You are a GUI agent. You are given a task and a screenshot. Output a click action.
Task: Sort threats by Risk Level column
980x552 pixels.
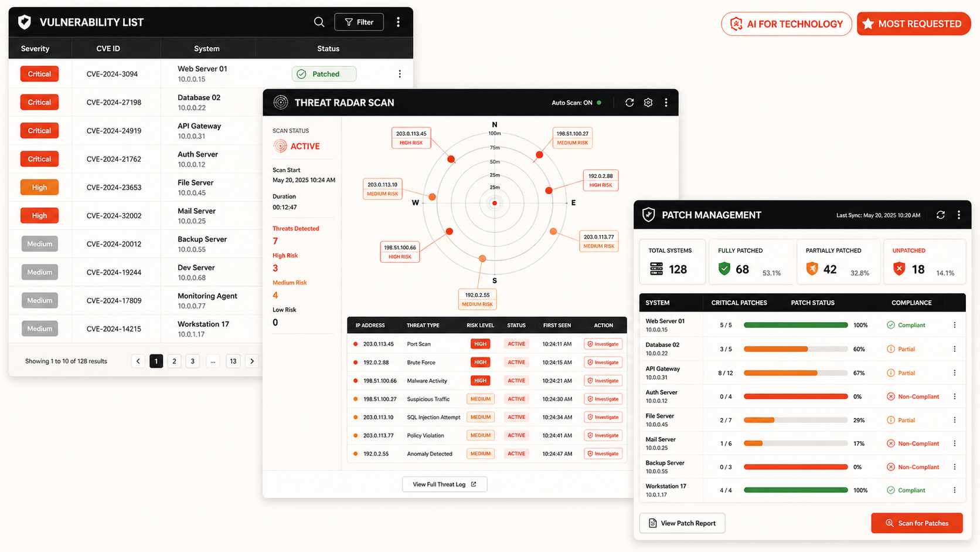pos(480,325)
